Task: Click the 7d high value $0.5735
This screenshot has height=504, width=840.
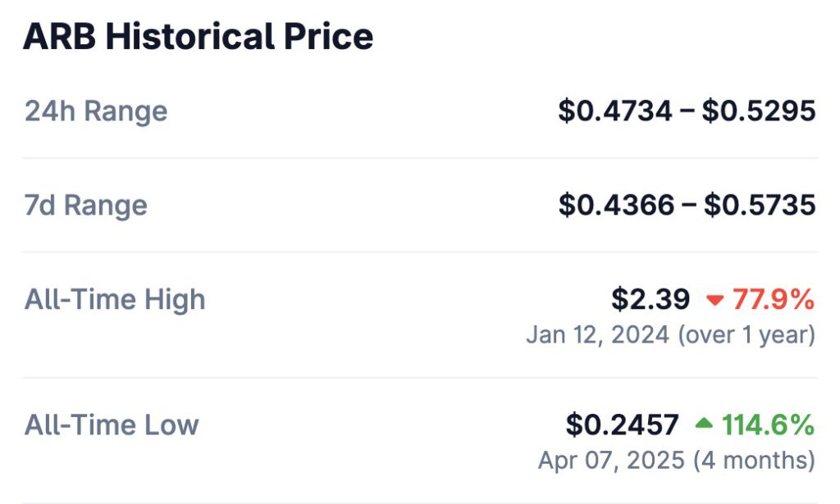Action: (759, 205)
